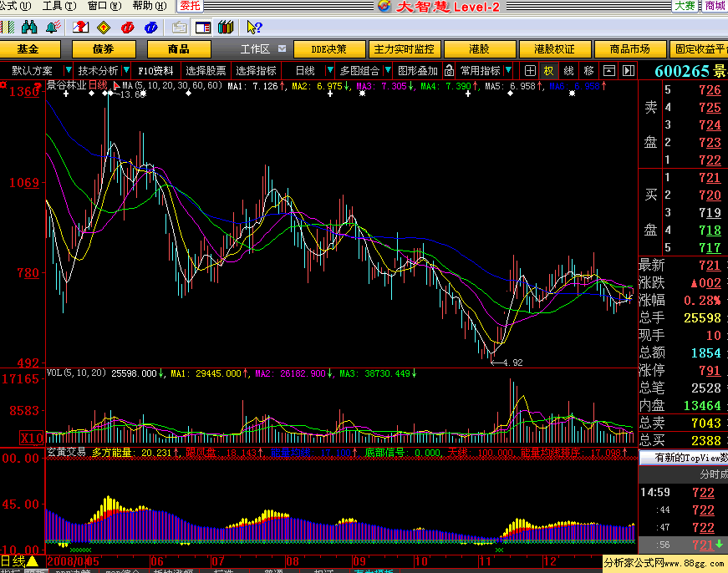Click the 06 month timeline marker
The image size is (728, 573).
pyautogui.click(x=157, y=561)
